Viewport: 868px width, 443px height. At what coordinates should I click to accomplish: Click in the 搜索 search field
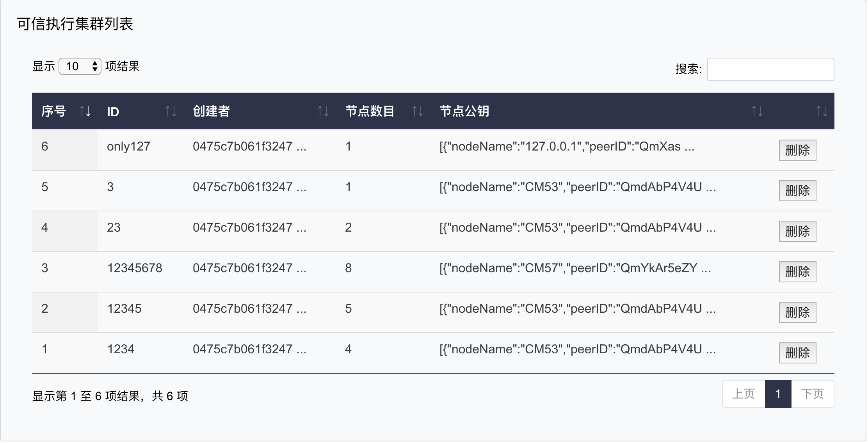coord(770,69)
